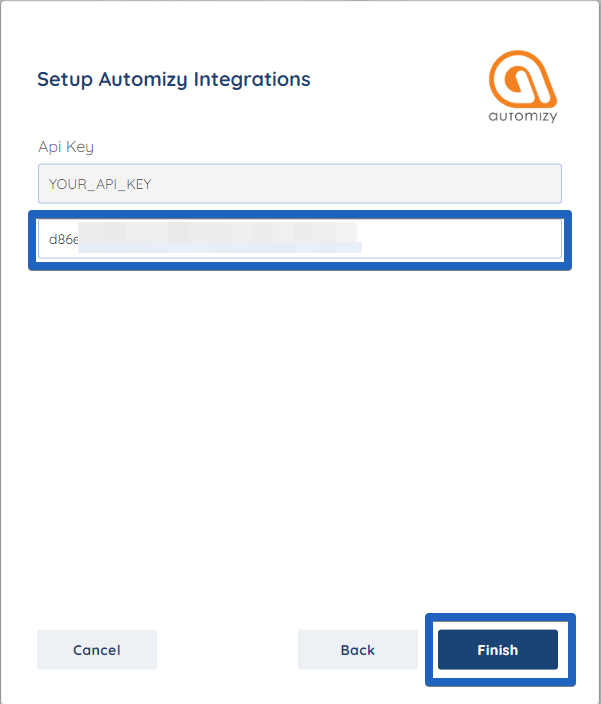
Task: Cancel the Automizy integration setup
Action: [97, 649]
